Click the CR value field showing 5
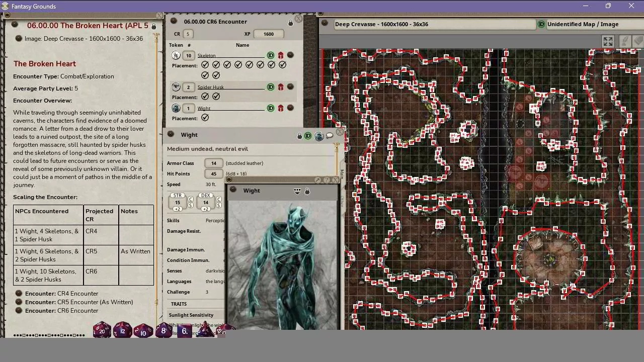The width and height of the screenshot is (644, 362). (x=188, y=34)
